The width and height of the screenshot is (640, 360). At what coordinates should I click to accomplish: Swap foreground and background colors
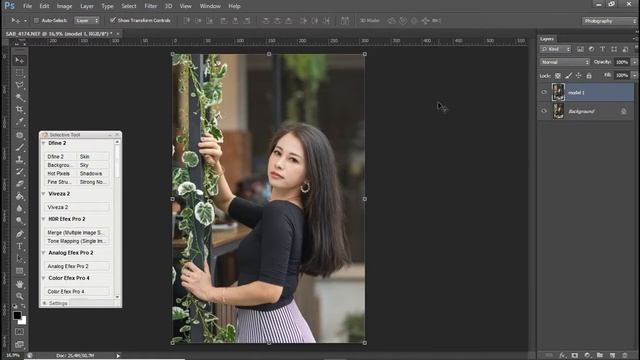pyautogui.click(x=23, y=306)
